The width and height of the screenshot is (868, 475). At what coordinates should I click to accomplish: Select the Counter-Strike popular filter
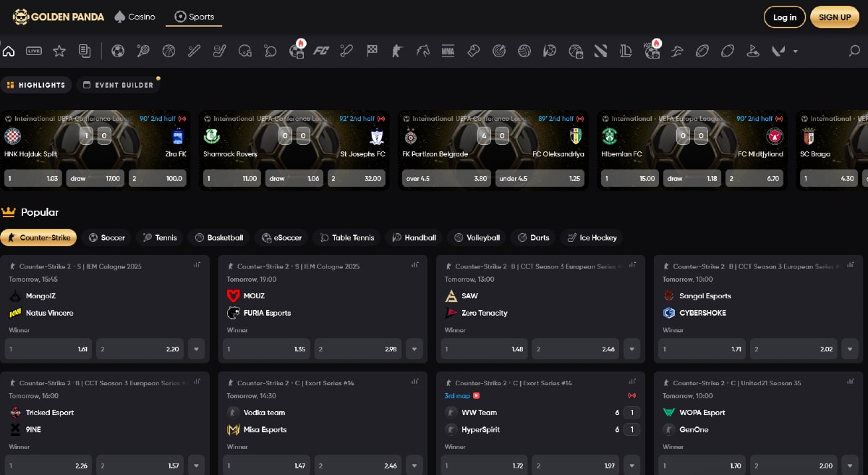(x=39, y=237)
